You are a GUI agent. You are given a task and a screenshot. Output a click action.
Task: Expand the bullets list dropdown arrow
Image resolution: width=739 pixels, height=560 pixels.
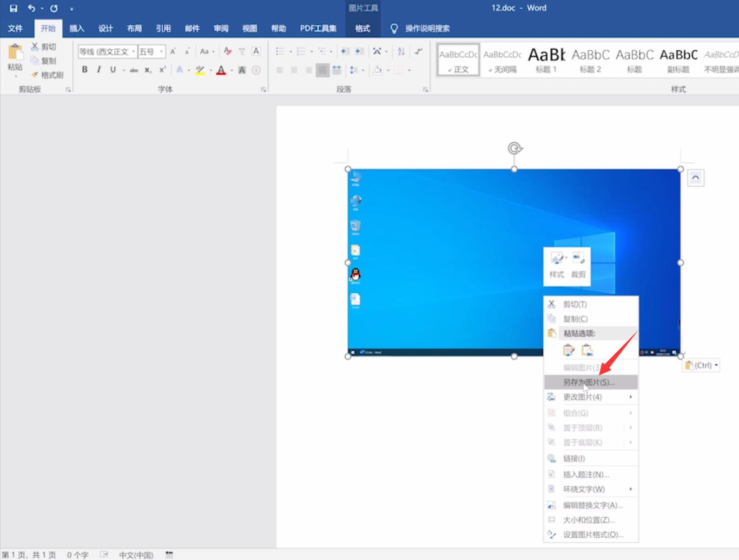pos(291,51)
